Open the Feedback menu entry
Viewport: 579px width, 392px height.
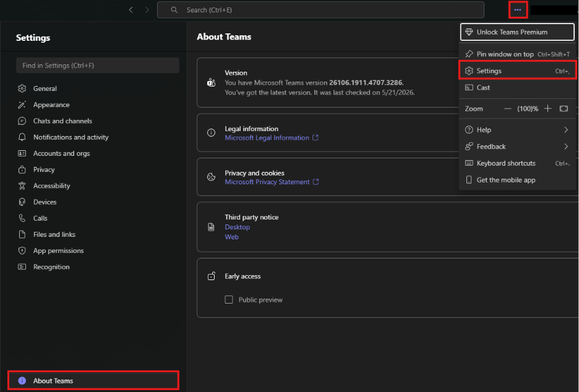click(x=517, y=147)
